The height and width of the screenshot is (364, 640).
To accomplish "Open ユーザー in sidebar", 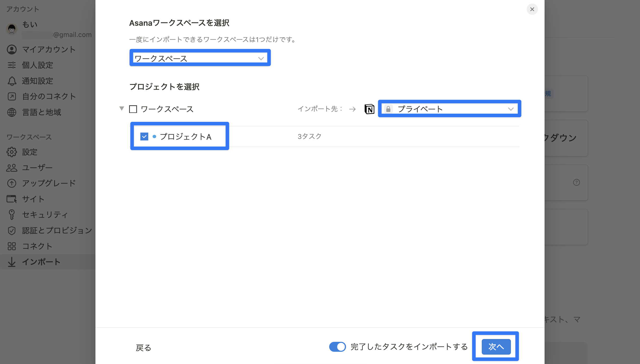I will click(48, 168).
